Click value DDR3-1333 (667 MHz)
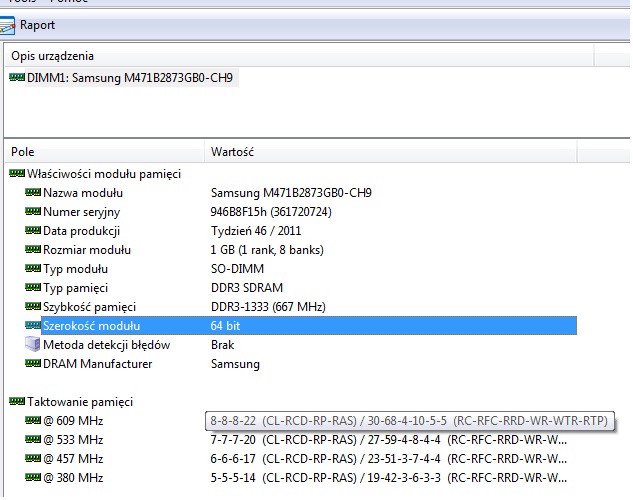 point(268,307)
